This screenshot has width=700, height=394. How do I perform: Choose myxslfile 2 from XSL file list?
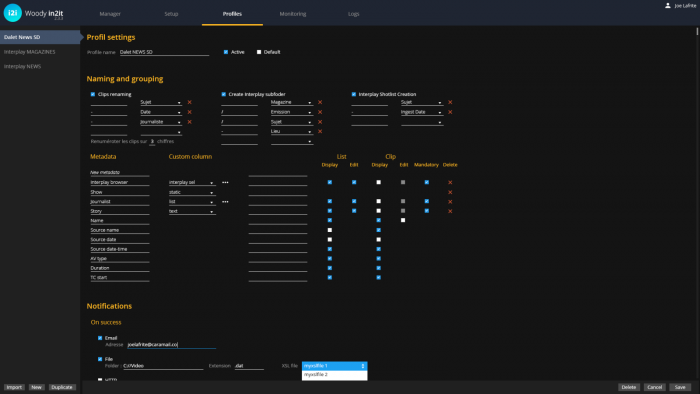click(x=334, y=375)
